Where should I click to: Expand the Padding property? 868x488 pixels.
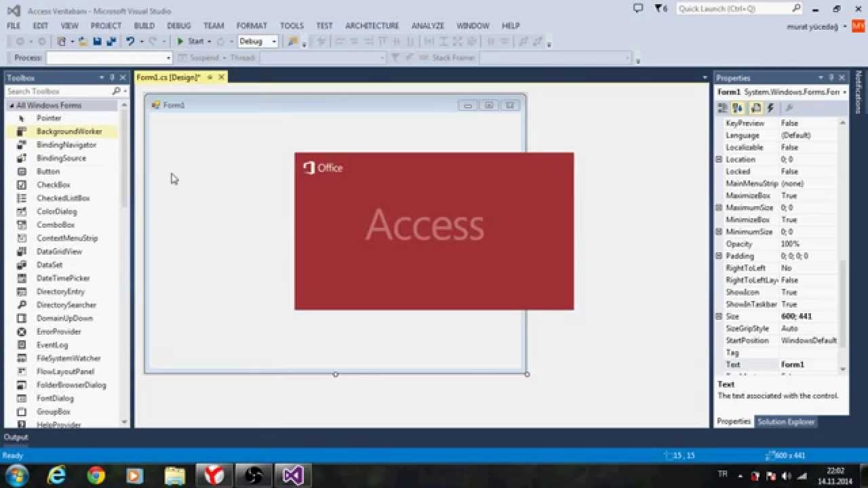coord(719,256)
